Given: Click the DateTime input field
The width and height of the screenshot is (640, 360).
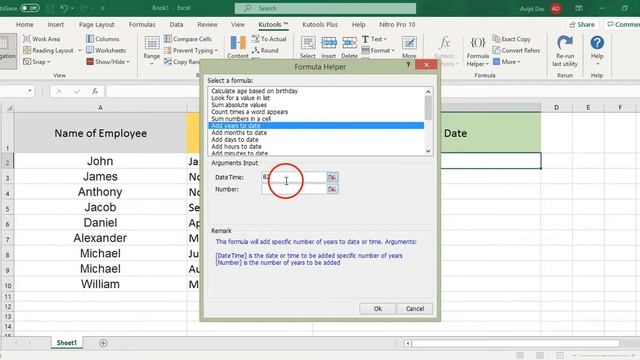Looking at the screenshot, I should click(293, 177).
